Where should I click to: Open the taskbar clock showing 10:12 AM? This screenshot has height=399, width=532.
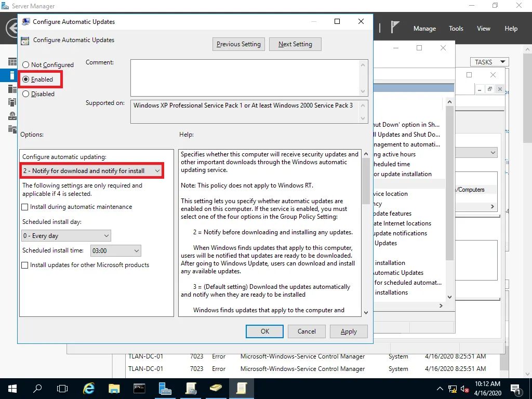click(x=487, y=389)
